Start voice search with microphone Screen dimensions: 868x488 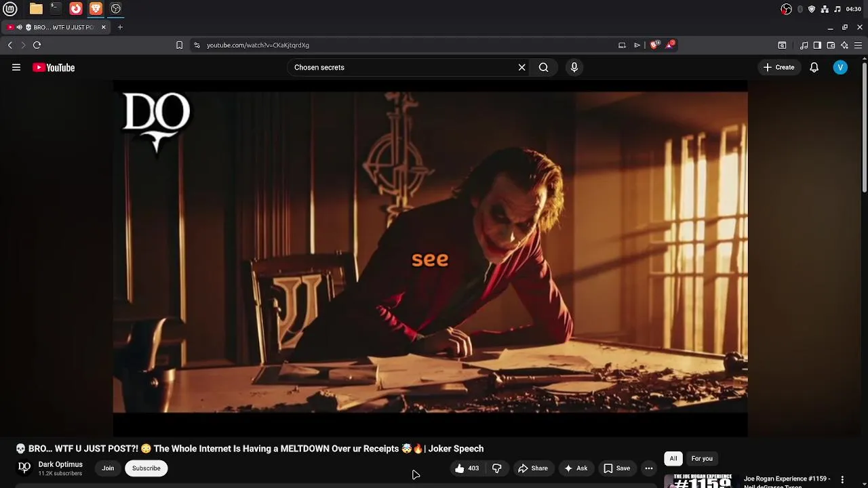574,67
